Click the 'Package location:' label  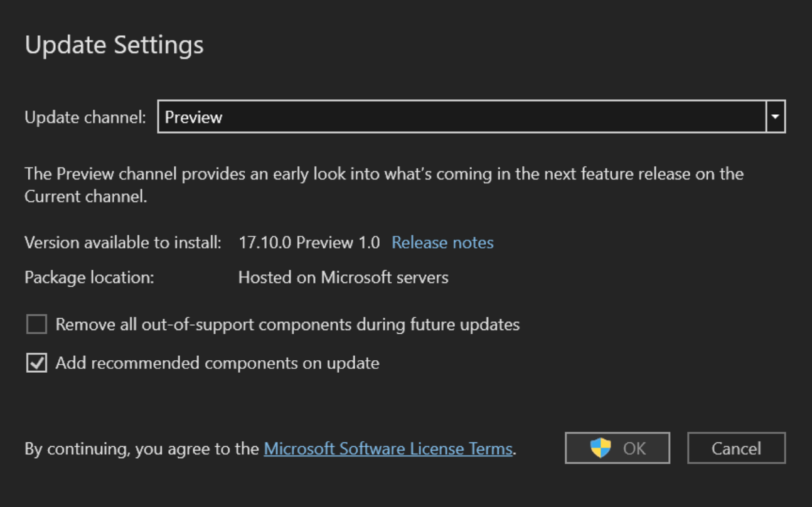pyautogui.click(x=89, y=277)
